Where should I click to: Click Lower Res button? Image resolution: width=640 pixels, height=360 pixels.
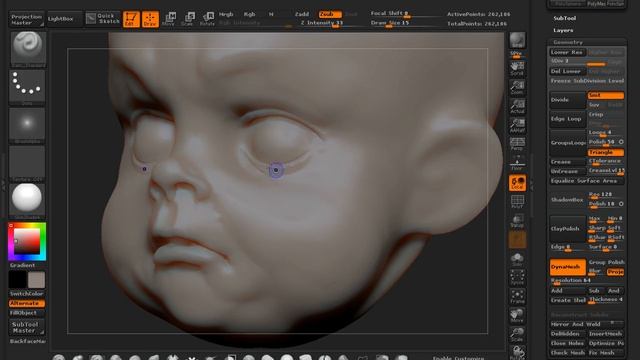click(567, 53)
